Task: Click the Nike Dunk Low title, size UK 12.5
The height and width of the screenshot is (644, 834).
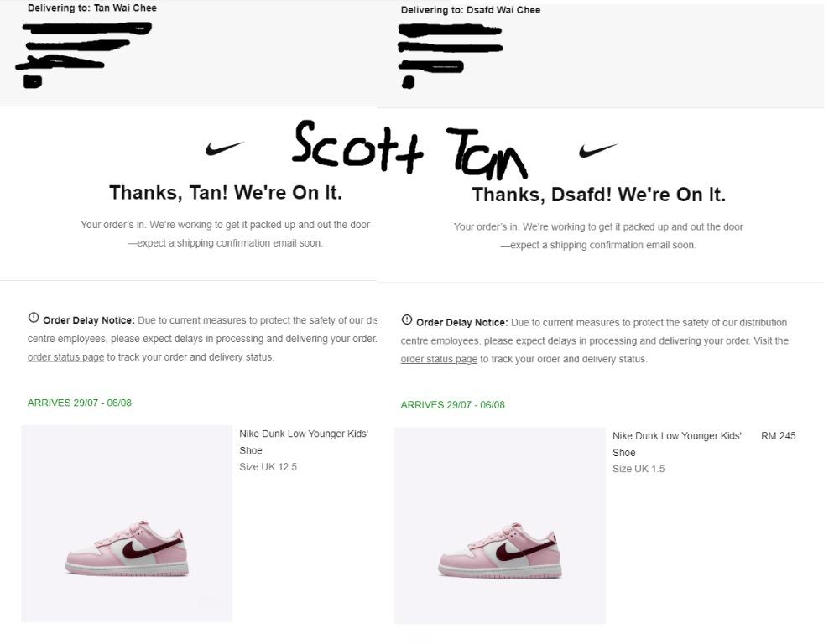Action: point(304,442)
